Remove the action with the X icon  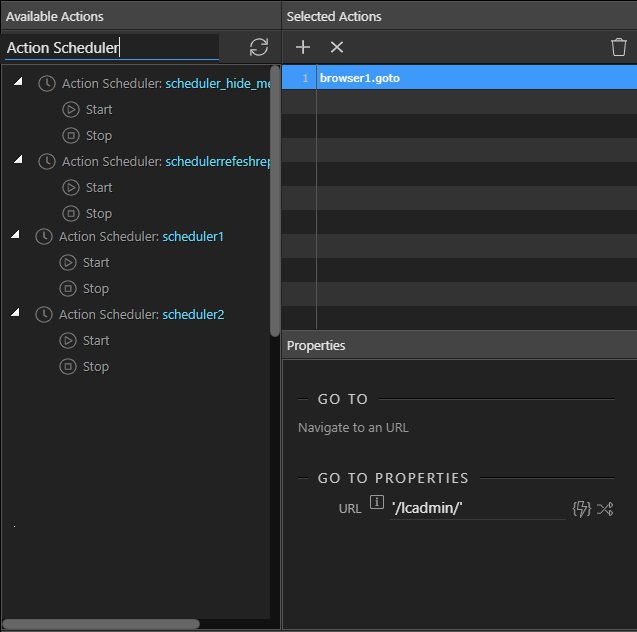click(337, 47)
